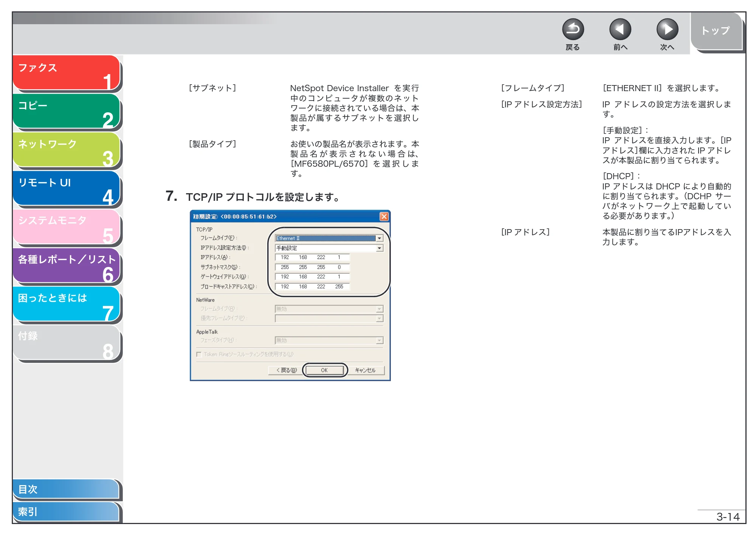Open the トップ tab
The image size is (756, 535).
coord(716,31)
